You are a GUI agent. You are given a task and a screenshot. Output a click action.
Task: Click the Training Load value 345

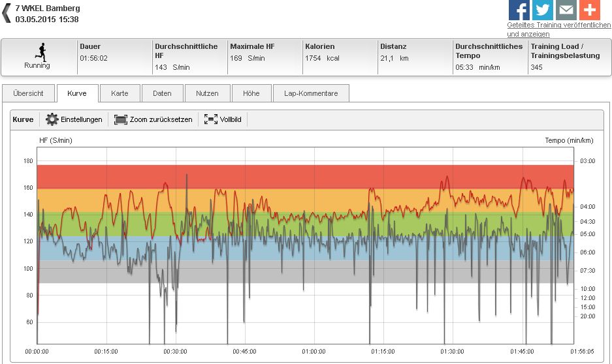pyautogui.click(x=536, y=67)
